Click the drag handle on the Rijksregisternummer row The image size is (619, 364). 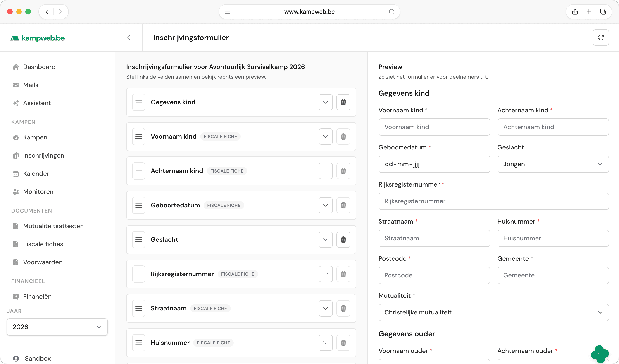pyautogui.click(x=138, y=274)
